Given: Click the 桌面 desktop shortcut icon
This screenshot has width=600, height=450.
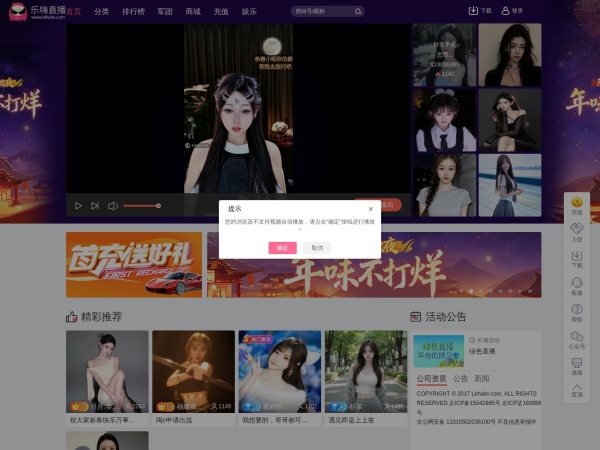Looking at the screenshot, I should pyautogui.click(x=576, y=364).
